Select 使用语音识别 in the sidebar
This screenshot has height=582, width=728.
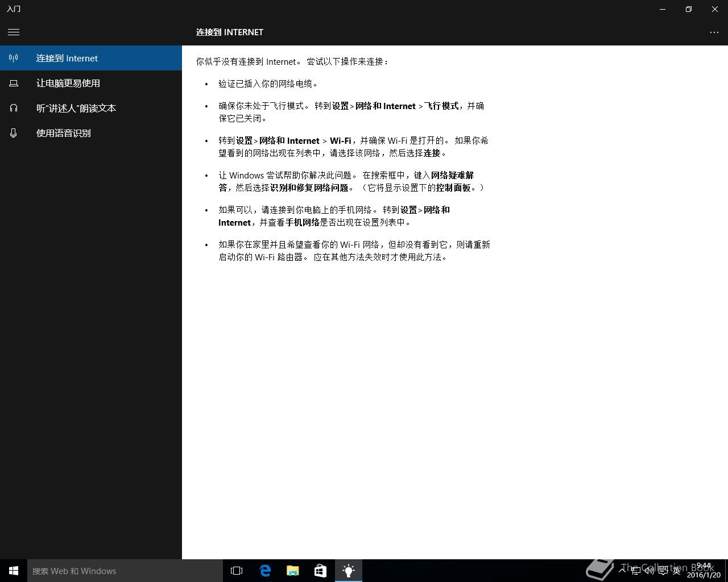(x=91, y=133)
